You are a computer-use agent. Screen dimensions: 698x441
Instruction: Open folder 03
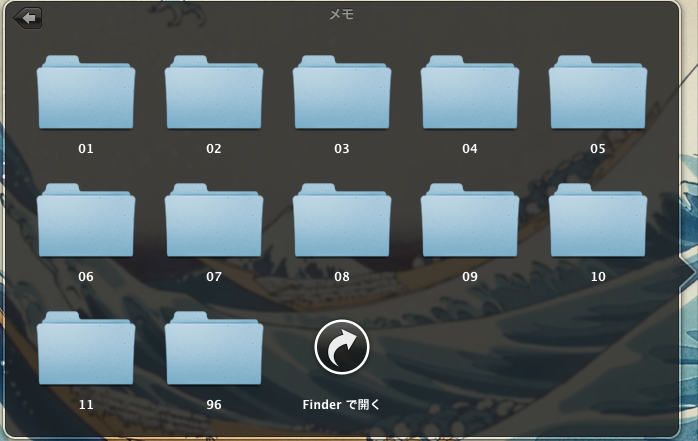coord(342,93)
